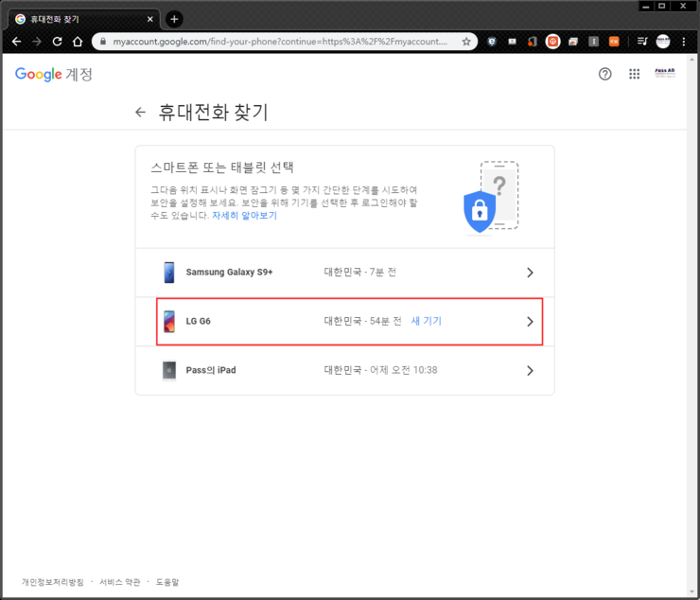Select the LG G6 device
The image size is (700, 600).
coord(344,322)
